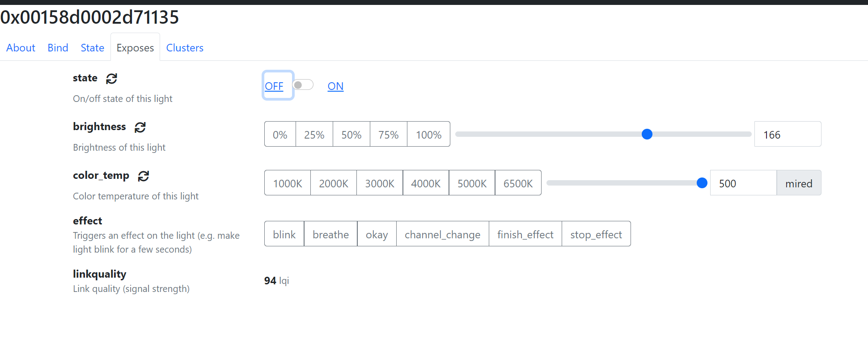Open the About tab
868x338 pixels.
coord(21,48)
